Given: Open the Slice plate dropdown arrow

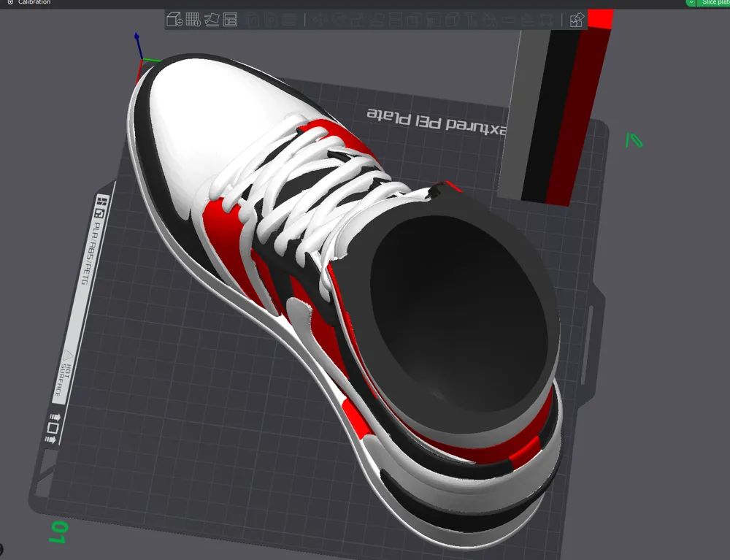Looking at the screenshot, I should click(x=691, y=2).
